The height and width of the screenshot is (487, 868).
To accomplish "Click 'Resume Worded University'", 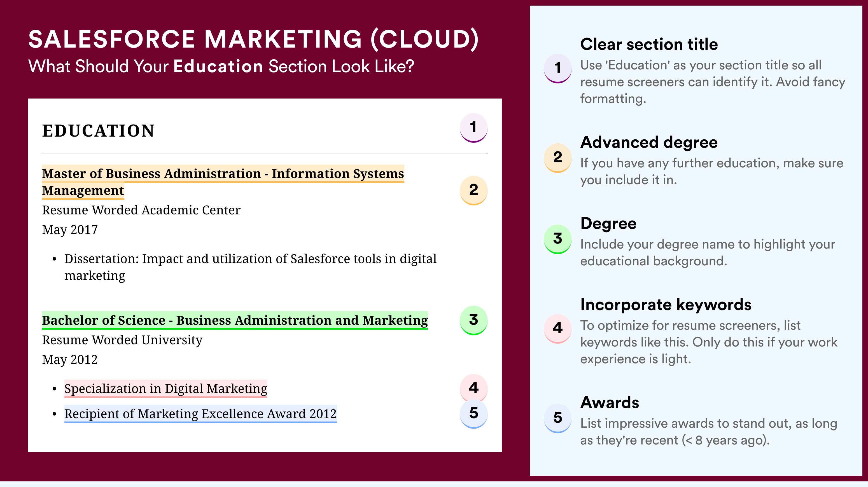I will tap(122, 340).
